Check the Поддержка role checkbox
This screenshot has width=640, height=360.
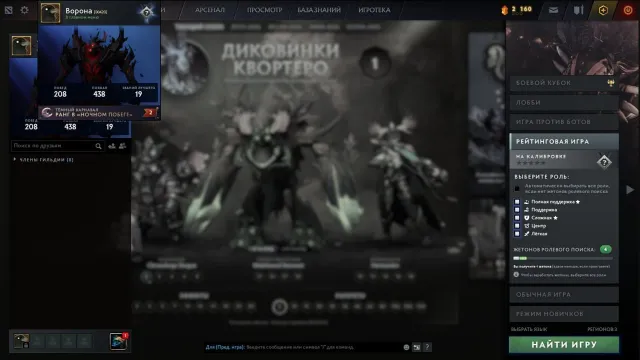tap(517, 210)
